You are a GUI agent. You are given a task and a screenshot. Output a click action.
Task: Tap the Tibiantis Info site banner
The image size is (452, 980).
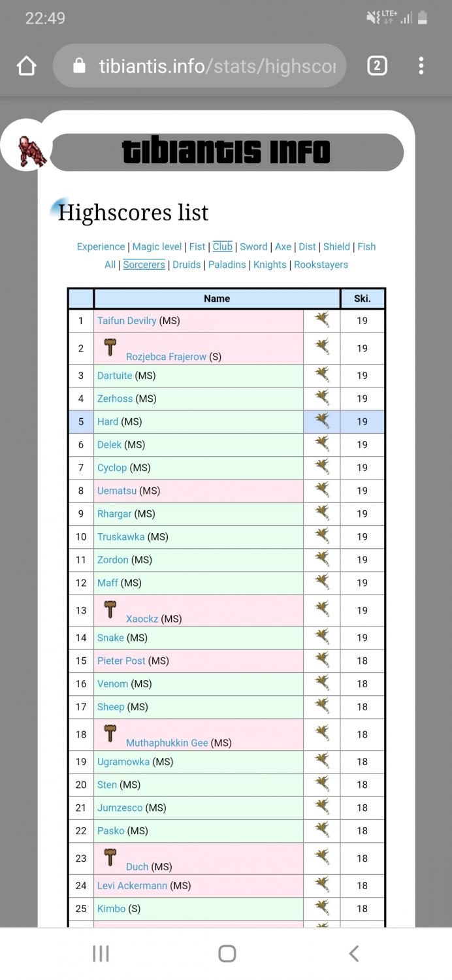(x=226, y=152)
